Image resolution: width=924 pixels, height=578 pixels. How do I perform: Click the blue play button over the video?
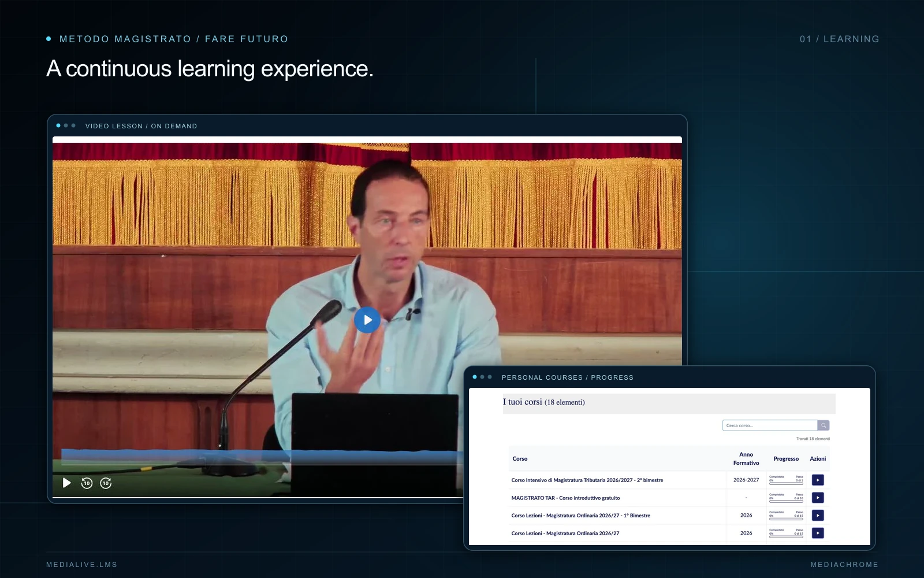coord(367,320)
